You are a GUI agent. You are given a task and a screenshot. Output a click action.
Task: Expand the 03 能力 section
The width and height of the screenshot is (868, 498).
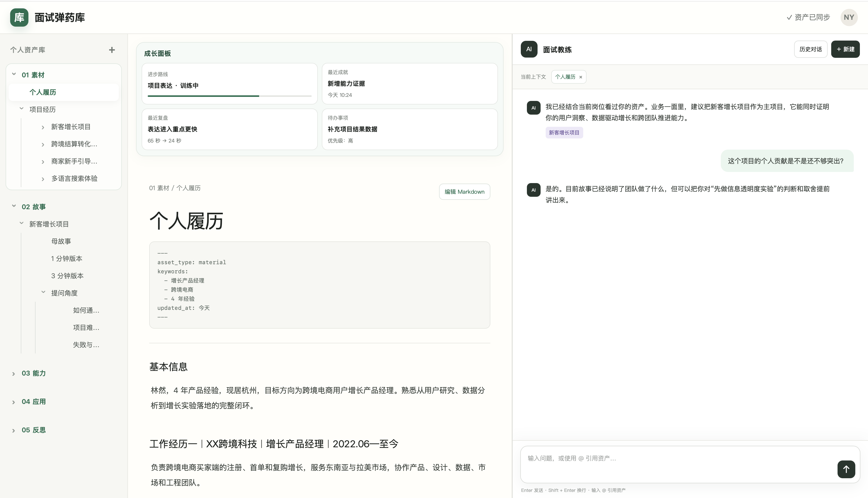click(14, 373)
